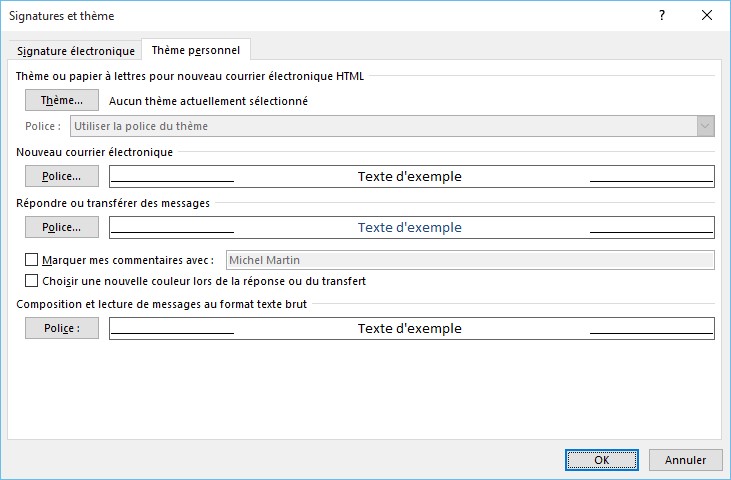Click the plain text sample preview box
731x480 pixels.
[411, 328]
